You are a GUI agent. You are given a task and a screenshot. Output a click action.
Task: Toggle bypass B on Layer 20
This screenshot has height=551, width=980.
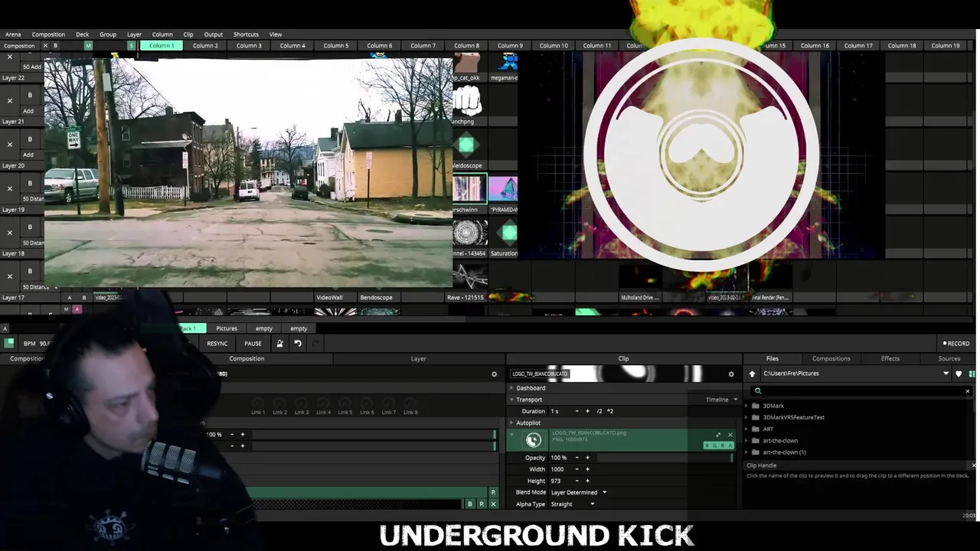(30, 139)
